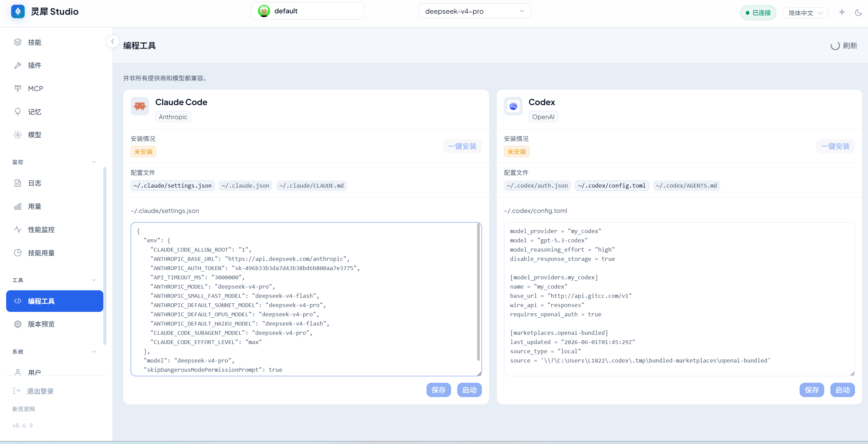Click the sidebar vertical scrollbar
868x444 pixels.
(105, 256)
